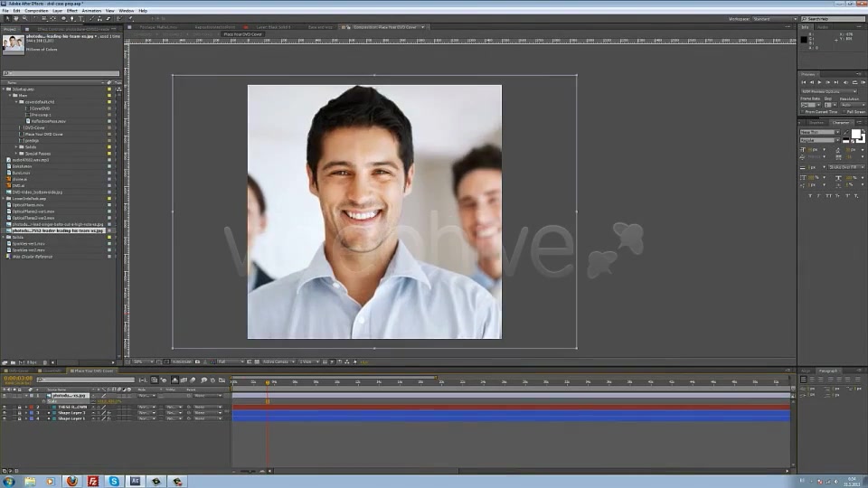Select the Rotation tool

click(35, 18)
